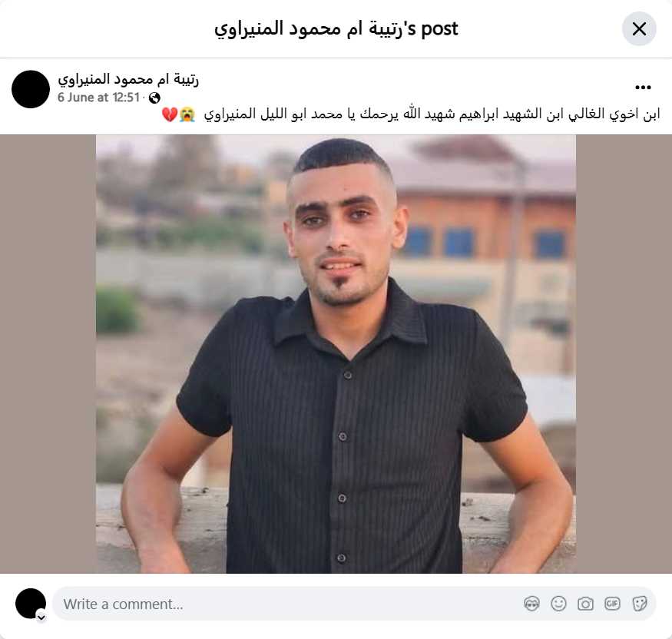Screen dimensions: 672x639
Task: Open the sticker picker in the comment box
Action: pos(640,604)
